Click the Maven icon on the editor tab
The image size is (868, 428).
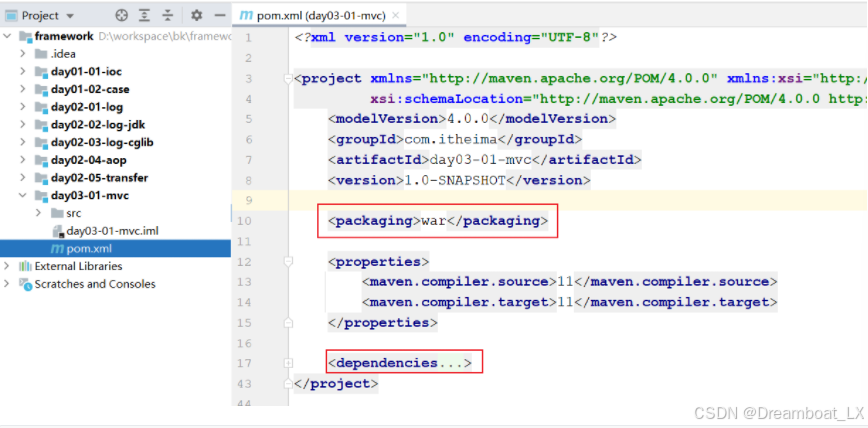245,16
